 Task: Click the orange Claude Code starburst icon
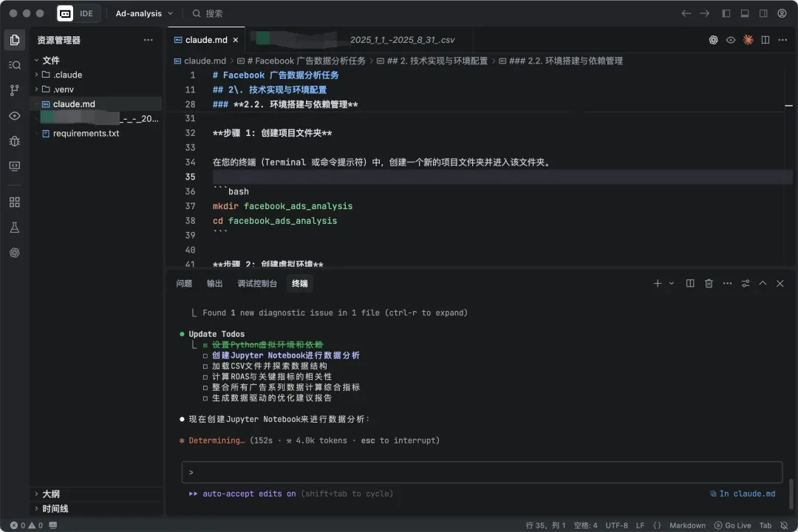[748, 40]
